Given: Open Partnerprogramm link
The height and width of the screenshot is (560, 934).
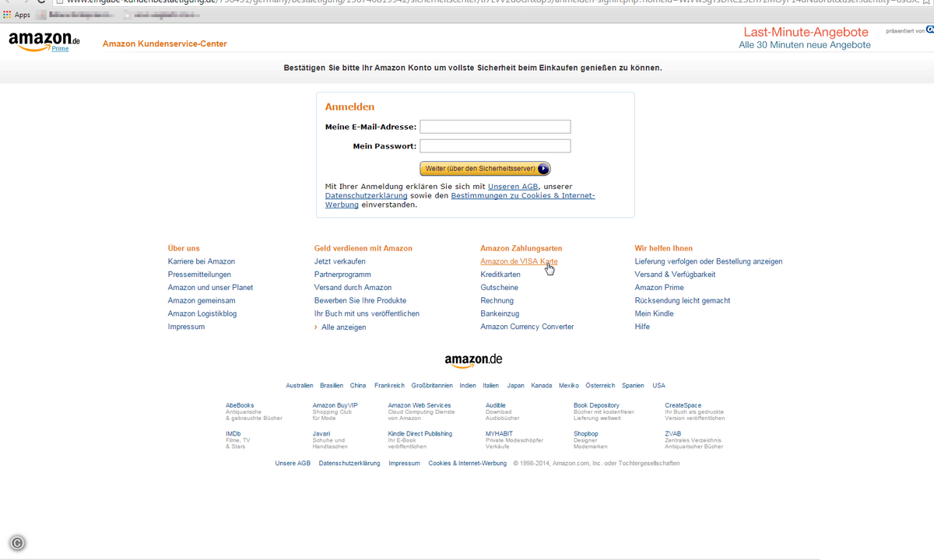Looking at the screenshot, I should (x=342, y=275).
